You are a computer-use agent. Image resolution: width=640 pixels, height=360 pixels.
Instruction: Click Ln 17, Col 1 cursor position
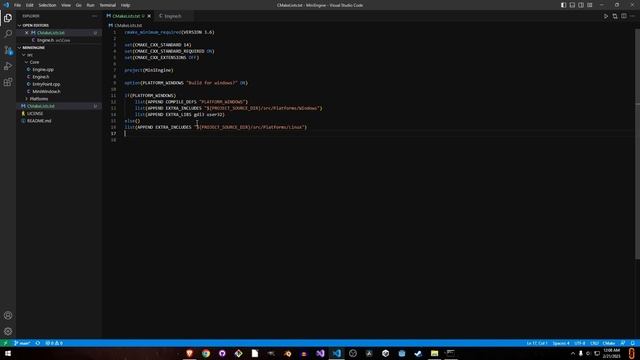[x=537, y=343]
